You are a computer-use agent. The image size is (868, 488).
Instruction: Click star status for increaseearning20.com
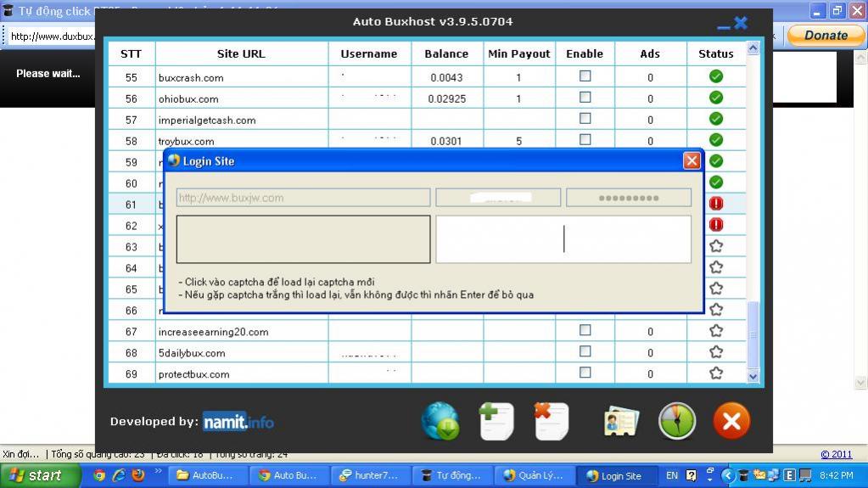point(716,331)
